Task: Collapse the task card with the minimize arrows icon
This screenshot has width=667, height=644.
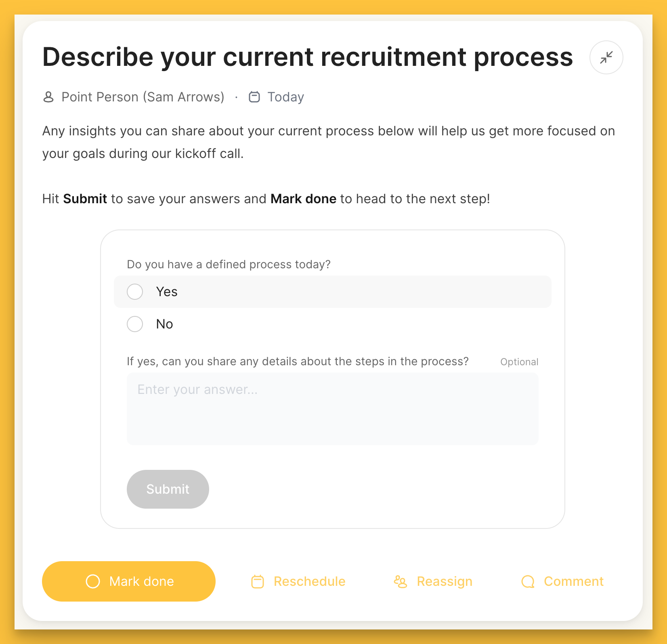Action: (x=606, y=57)
